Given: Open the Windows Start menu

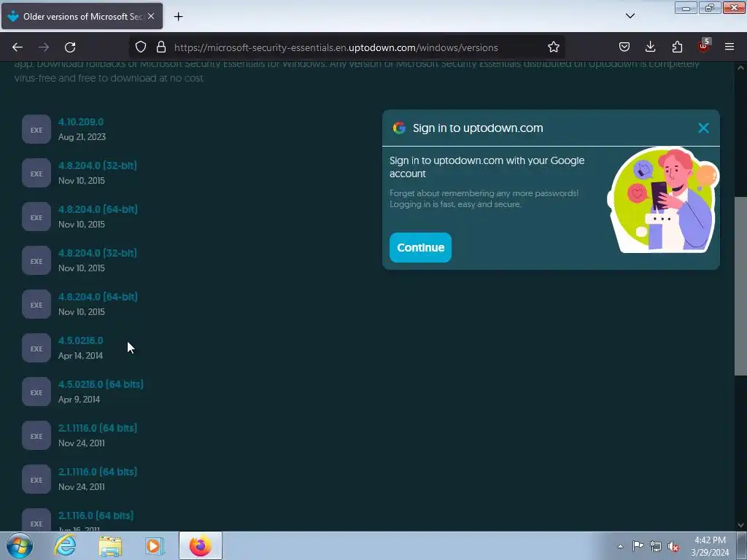Looking at the screenshot, I should 19,545.
